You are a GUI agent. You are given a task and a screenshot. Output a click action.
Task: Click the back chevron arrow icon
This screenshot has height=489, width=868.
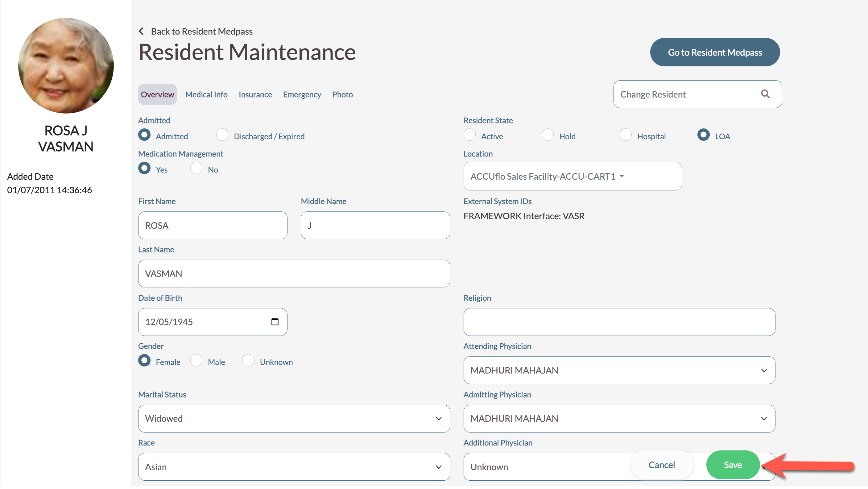pos(141,31)
